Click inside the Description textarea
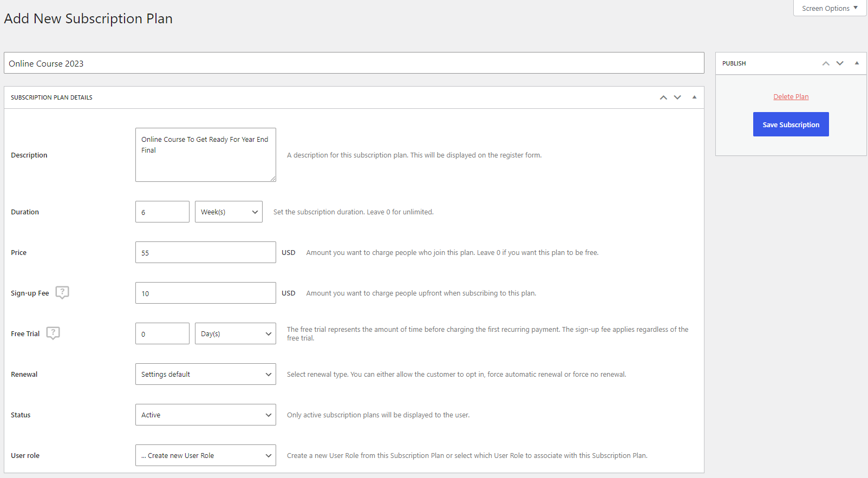 [x=206, y=155]
